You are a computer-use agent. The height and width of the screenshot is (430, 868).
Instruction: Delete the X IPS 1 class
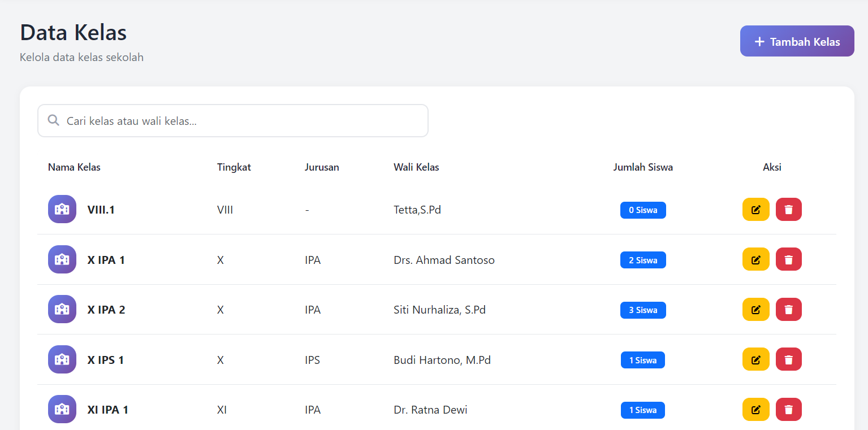[789, 359]
